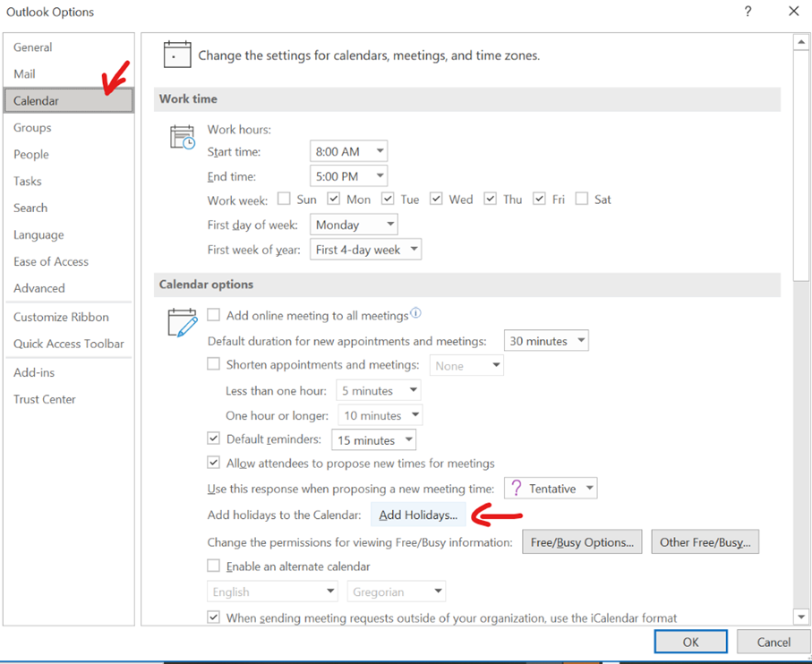Click the Calendar options pencil icon
812x664 pixels.
click(182, 321)
